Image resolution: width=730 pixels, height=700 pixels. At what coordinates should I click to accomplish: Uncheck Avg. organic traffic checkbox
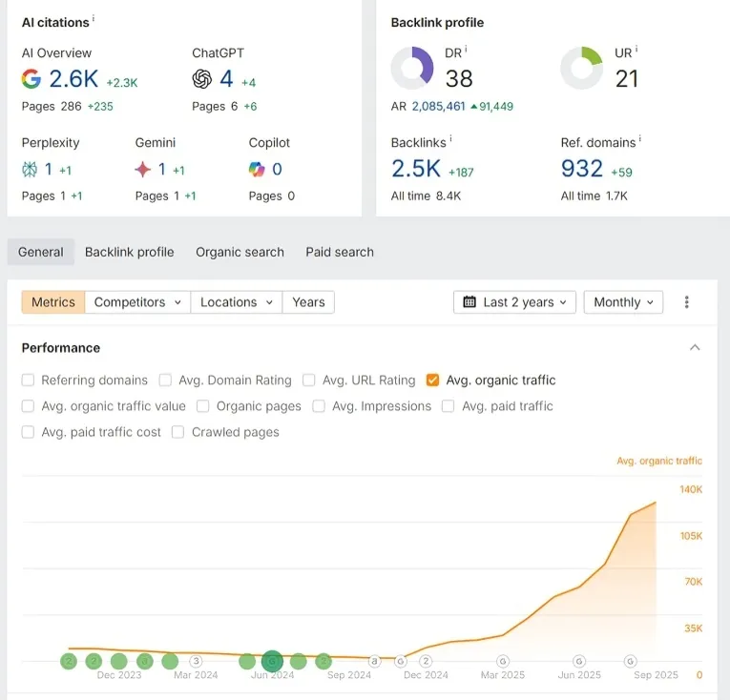(x=432, y=381)
